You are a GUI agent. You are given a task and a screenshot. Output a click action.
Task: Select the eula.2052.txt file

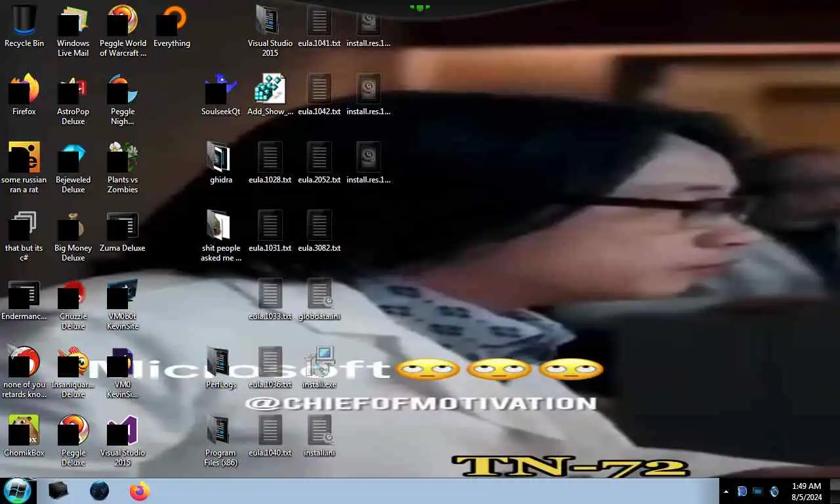pos(319,163)
